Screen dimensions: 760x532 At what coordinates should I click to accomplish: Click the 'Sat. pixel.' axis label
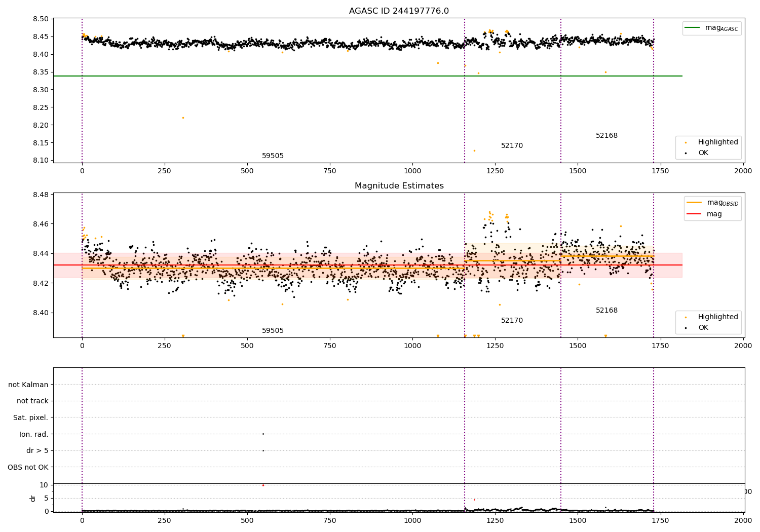pyautogui.click(x=30, y=418)
